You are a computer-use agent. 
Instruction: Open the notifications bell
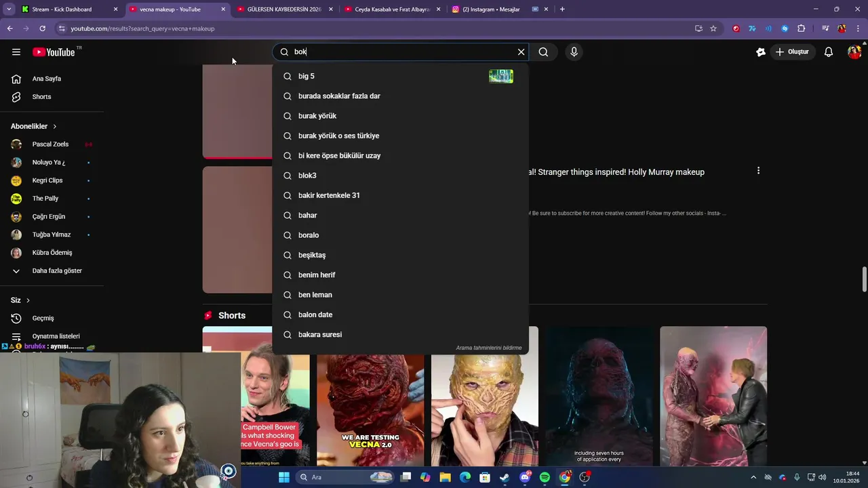[828, 52]
